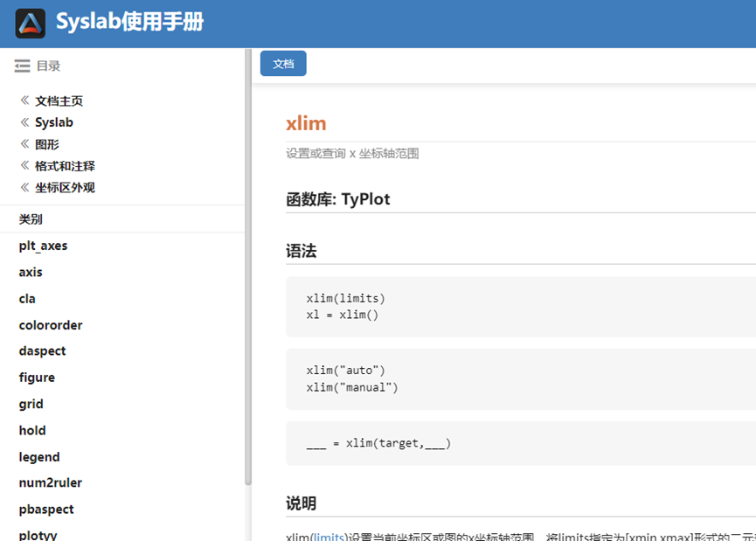Viewport: 756px width, 541px height.
Task: Open cla function page
Action: click(27, 299)
